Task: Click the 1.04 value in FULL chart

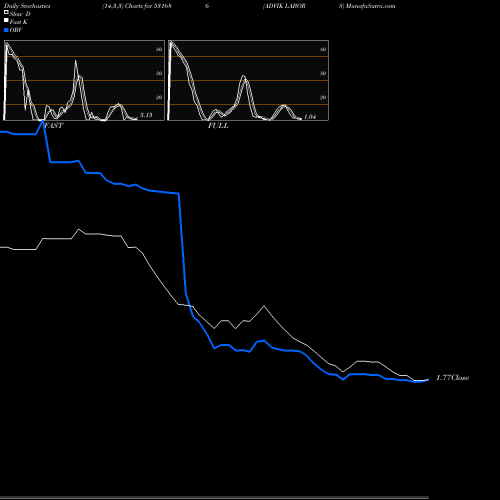Action: pyautogui.click(x=310, y=117)
